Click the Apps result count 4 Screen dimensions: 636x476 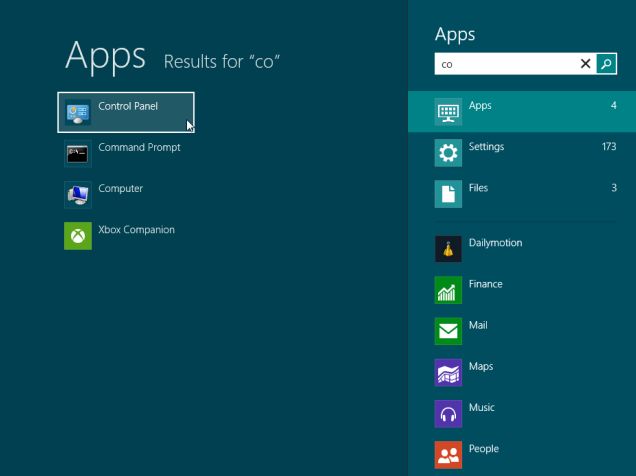[x=614, y=105]
